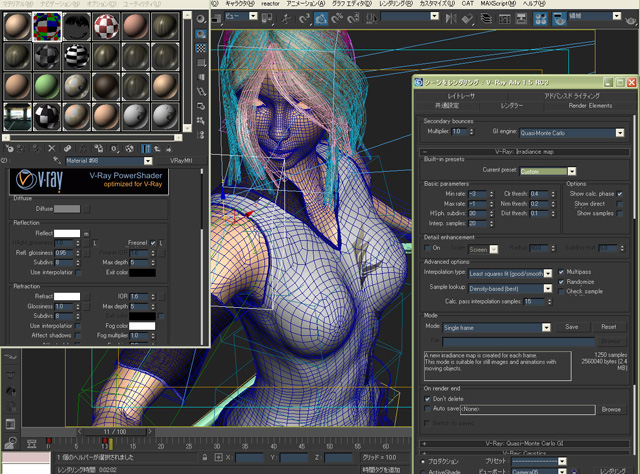This screenshot has height=474, width=640.
Task: Click Align tool icon in main toolbar
Action: [468, 18]
